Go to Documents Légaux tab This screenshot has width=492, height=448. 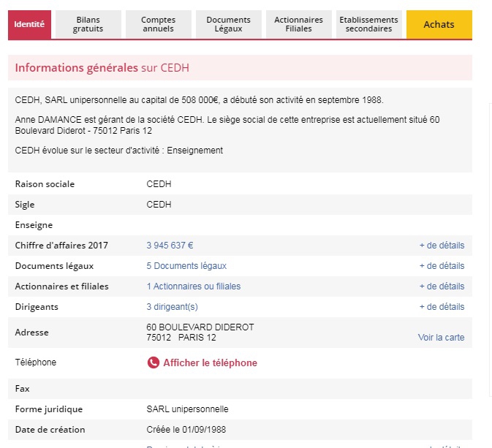pyautogui.click(x=229, y=24)
